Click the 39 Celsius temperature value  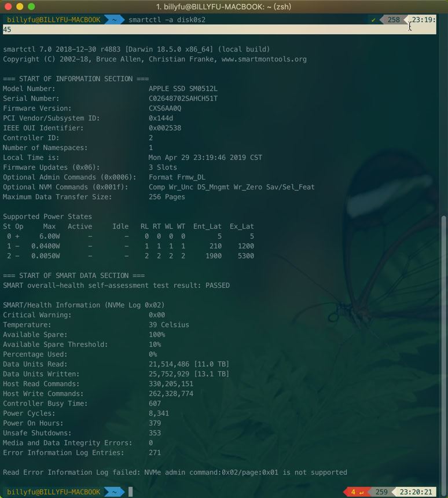coord(168,325)
